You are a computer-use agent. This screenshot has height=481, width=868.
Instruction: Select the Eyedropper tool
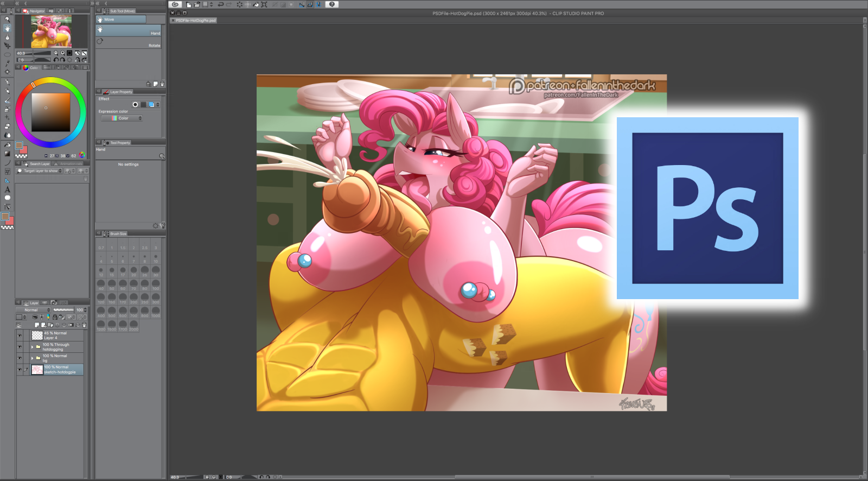click(7, 64)
